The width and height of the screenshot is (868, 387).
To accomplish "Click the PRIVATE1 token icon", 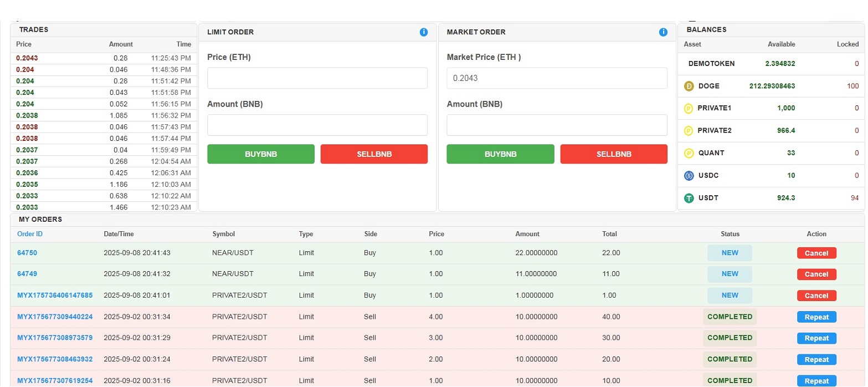I will coord(689,108).
